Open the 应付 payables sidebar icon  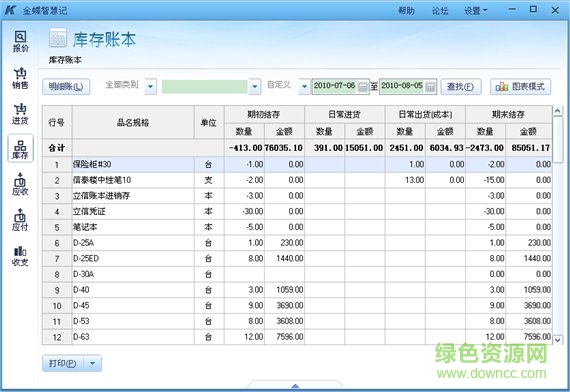tap(20, 220)
